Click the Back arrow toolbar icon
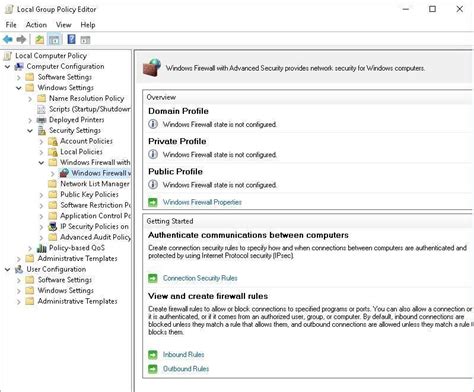 8,40
